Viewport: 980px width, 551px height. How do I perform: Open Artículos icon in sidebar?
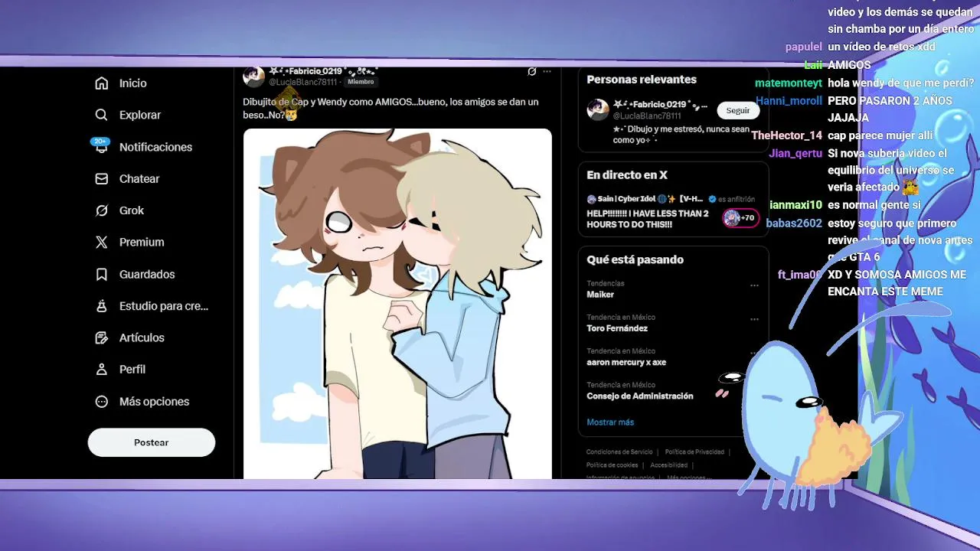click(101, 337)
